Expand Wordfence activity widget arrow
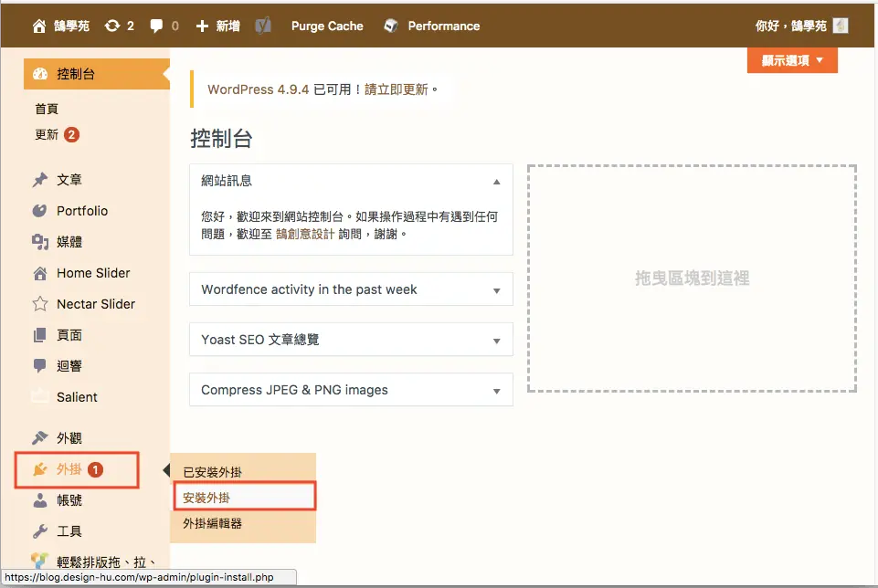The height and width of the screenshot is (588, 878). 497,290
